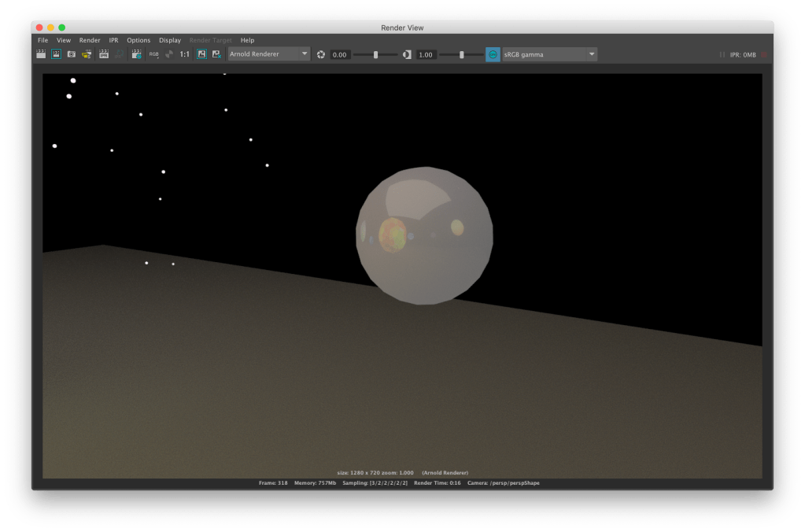This screenshot has height=532, width=805.
Task: Click the Help menu
Action: 247,40
